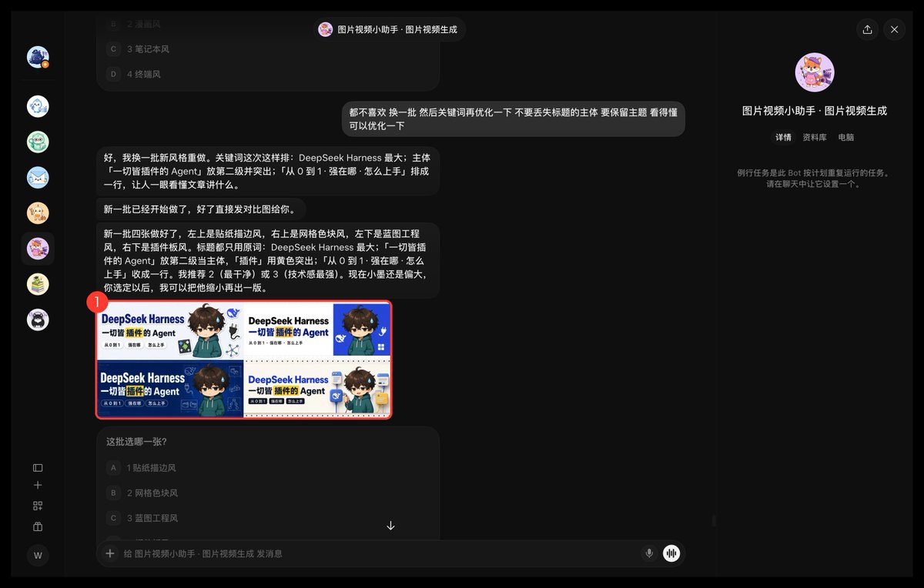Add attachment with plus in message bar
Image resolution: width=924 pixels, height=588 pixels.
[110, 553]
